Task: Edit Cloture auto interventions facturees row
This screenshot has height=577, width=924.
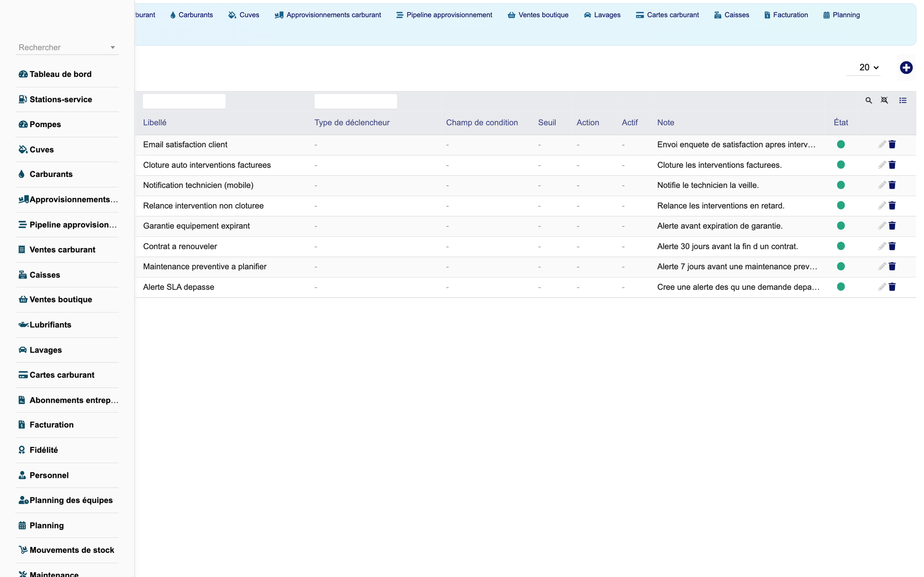Action: pos(882,165)
